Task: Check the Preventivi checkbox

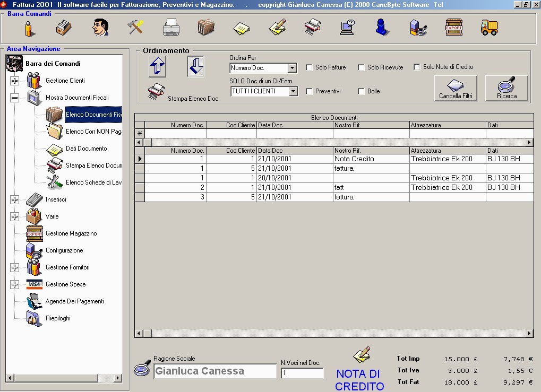Action: pos(309,91)
